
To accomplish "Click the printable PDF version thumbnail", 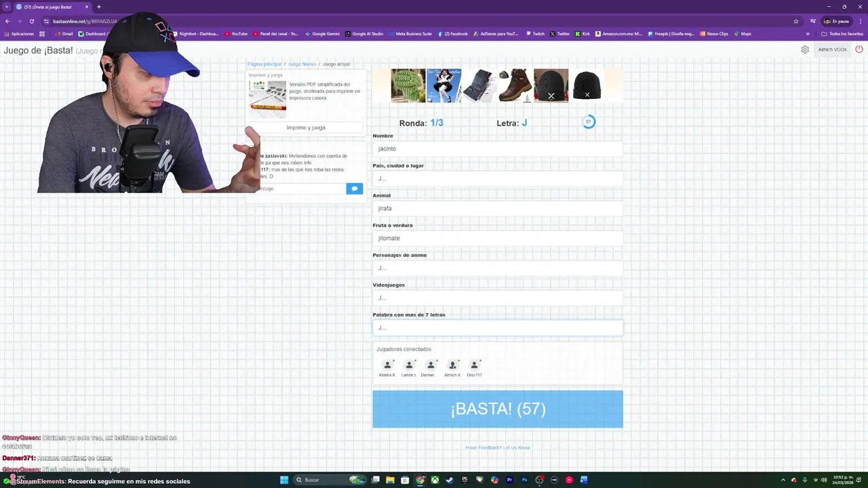I will 268,100.
